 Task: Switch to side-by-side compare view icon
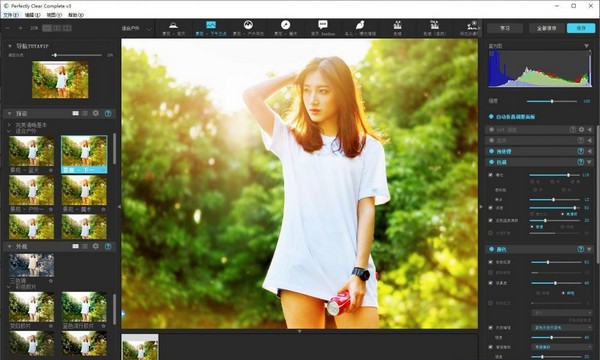(x=67, y=28)
